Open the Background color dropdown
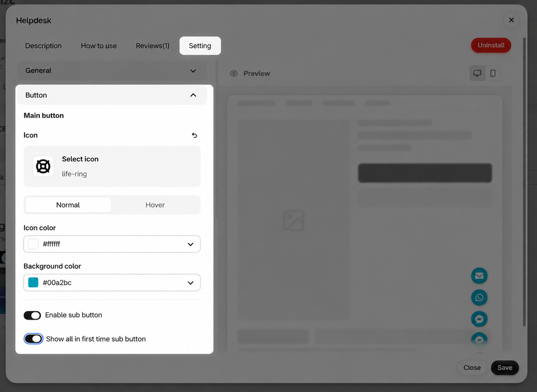This screenshot has width=537, height=392. [112, 283]
